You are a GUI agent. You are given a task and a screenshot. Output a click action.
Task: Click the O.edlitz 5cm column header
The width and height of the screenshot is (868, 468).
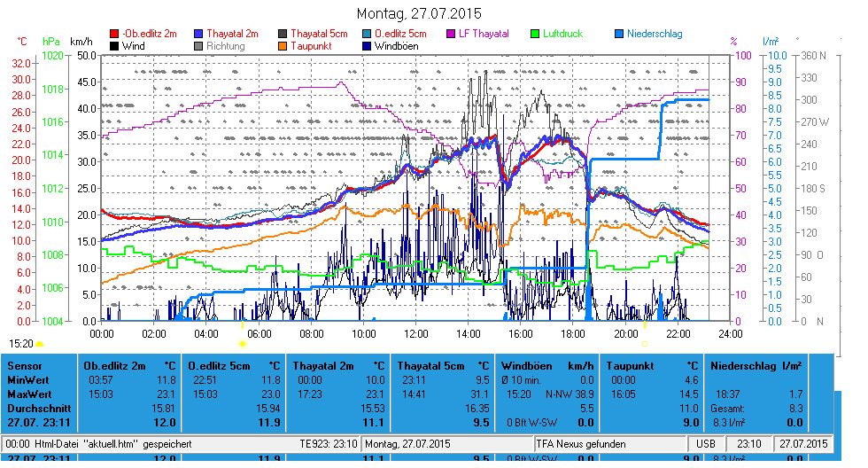(220, 366)
